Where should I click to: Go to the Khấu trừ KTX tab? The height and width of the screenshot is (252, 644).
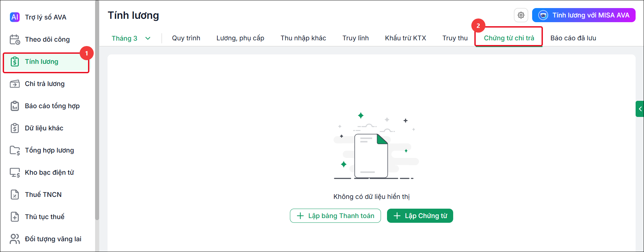(405, 38)
